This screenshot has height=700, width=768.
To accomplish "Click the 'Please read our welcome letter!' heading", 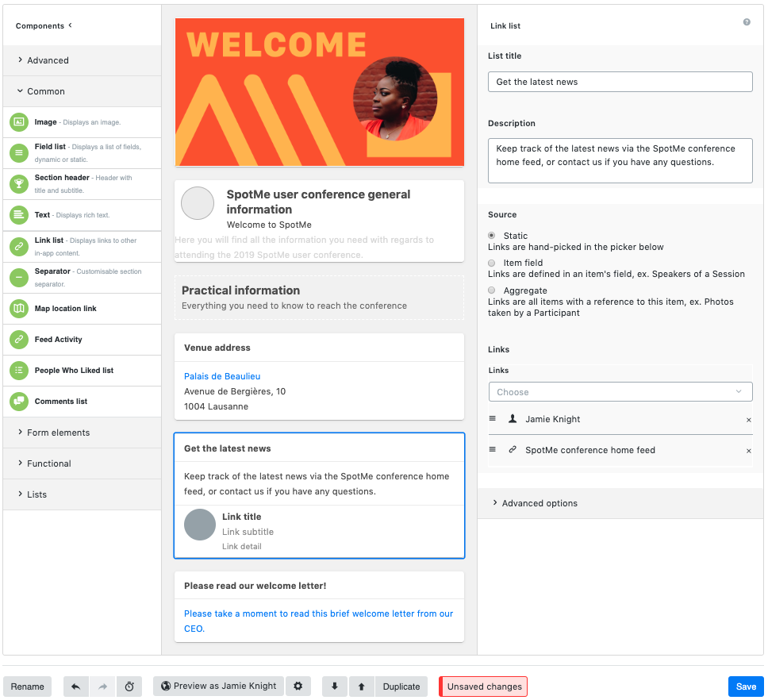I will (x=255, y=586).
